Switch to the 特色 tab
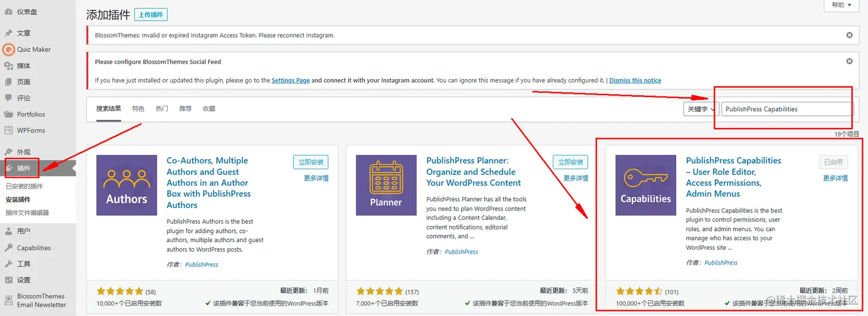This screenshot has width=868, height=316. pos(138,109)
